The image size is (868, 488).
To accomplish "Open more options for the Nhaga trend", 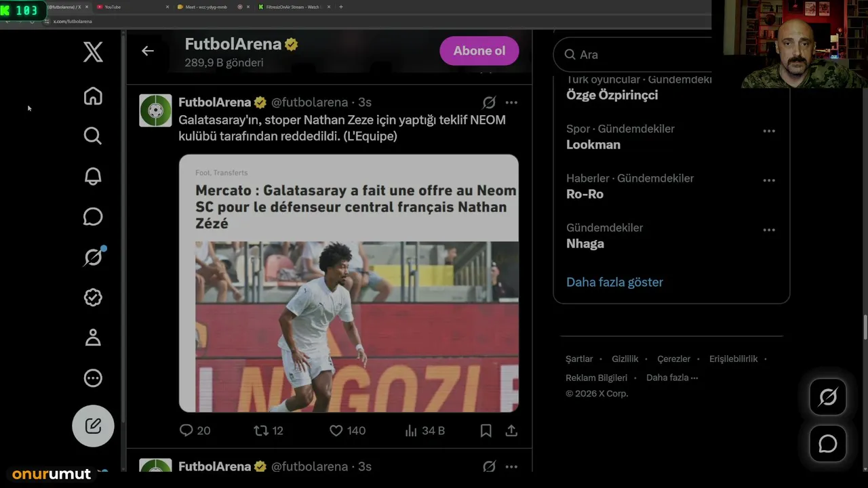I will pos(769,230).
